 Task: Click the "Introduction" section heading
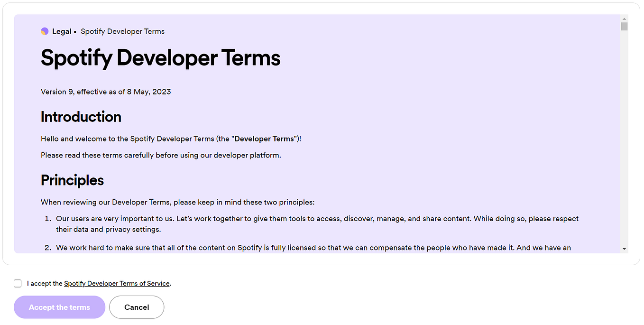tap(81, 116)
